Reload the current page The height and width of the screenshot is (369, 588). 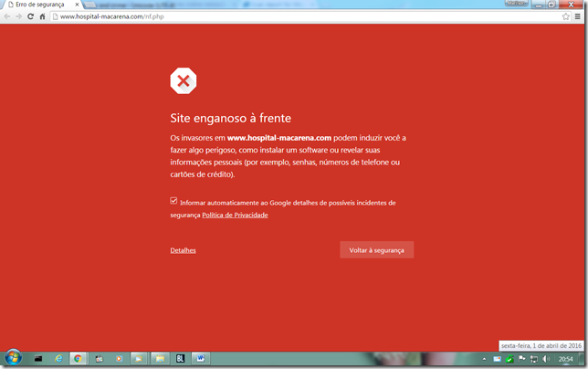(30, 16)
